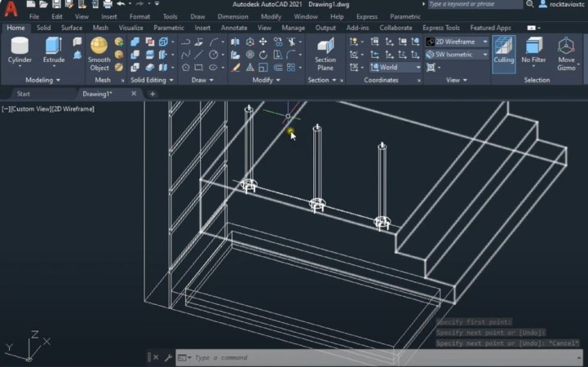Switch to the Start file tab
Screen dimensions: 588x367
pyautogui.click(x=24, y=94)
